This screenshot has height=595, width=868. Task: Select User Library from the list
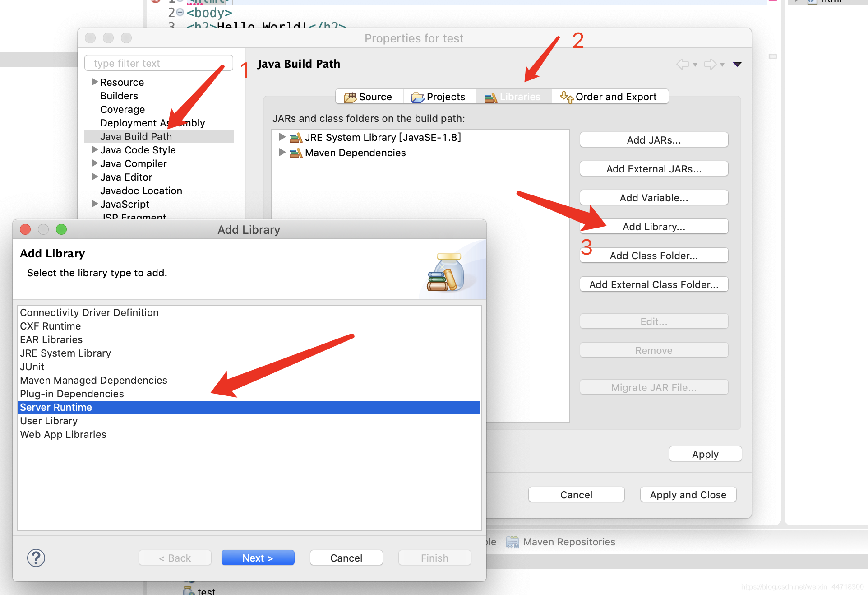[x=49, y=421]
